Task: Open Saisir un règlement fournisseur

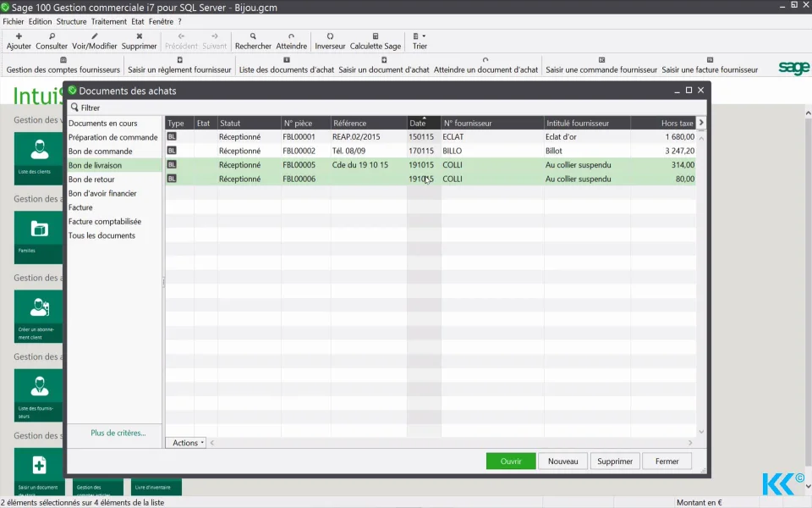Action: pos(179,65)
